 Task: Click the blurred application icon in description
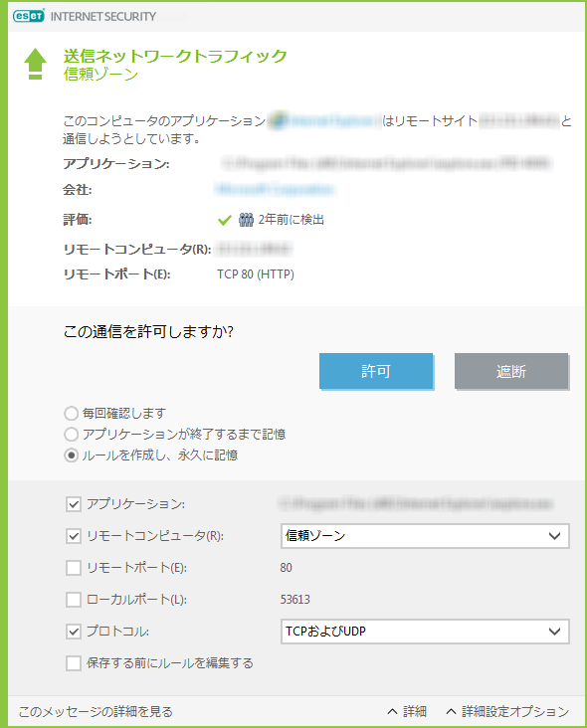278,120
